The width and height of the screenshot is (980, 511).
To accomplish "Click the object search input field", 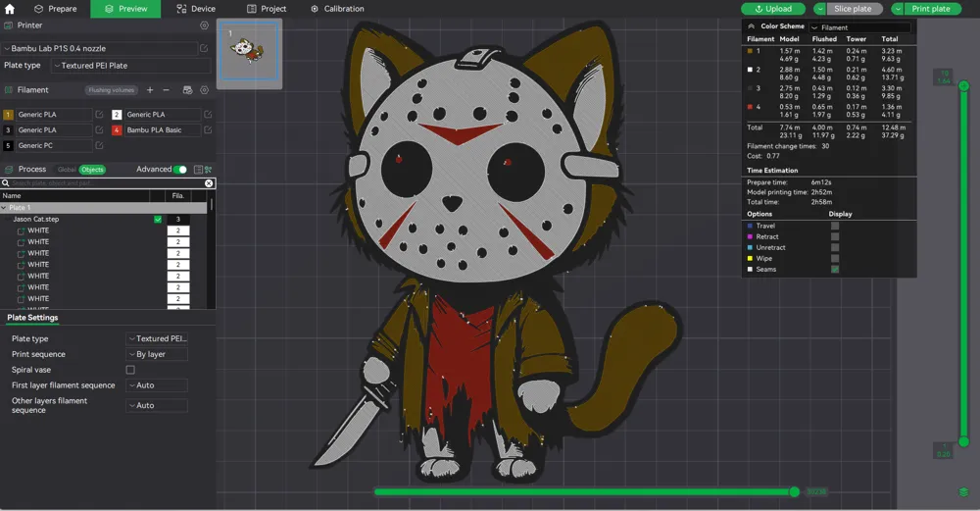I will (108, 183).
